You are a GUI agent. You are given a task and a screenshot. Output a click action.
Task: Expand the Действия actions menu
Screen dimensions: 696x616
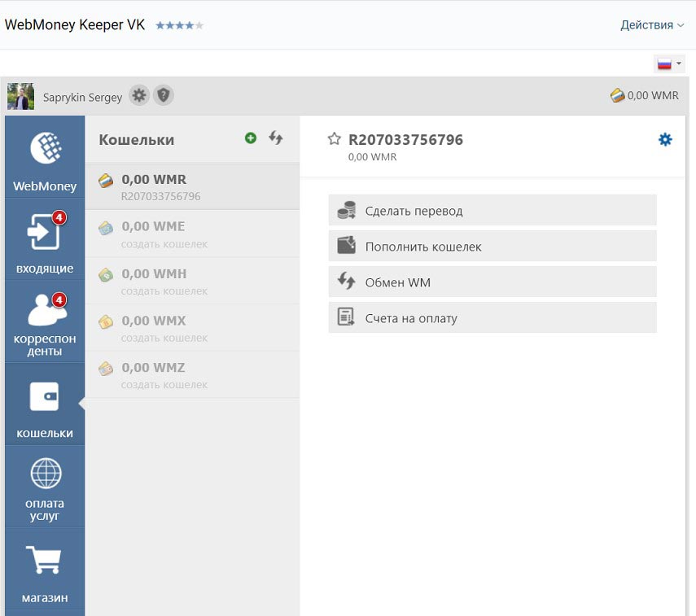pyautogui.click(x=652, y=25)
